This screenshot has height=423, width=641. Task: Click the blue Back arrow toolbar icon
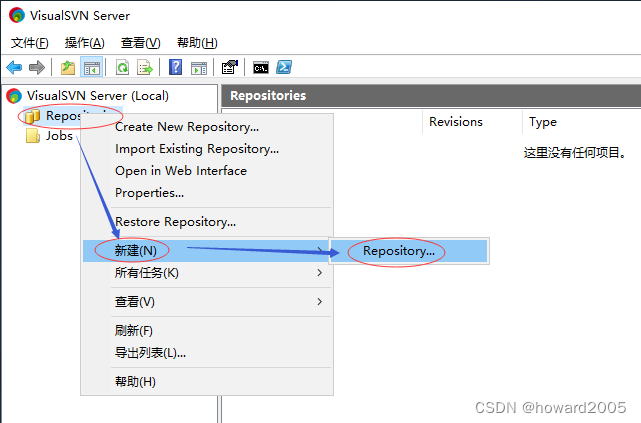14,67
